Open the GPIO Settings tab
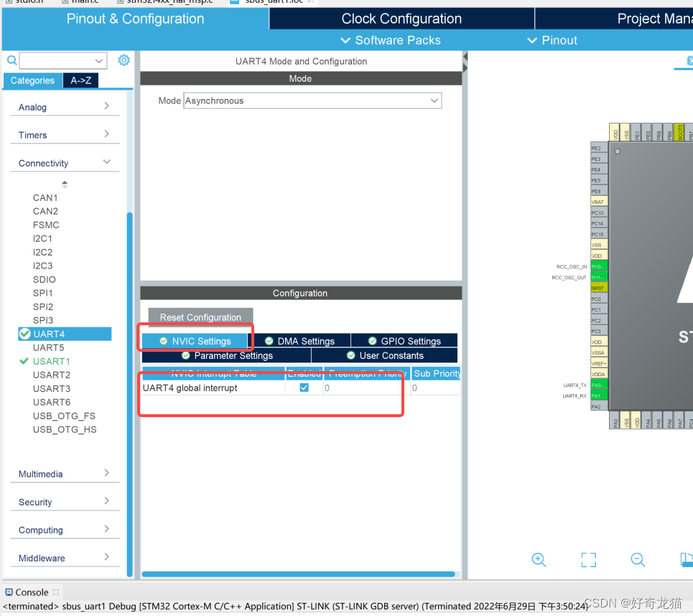693x616 pixels. tap(404, 341)
